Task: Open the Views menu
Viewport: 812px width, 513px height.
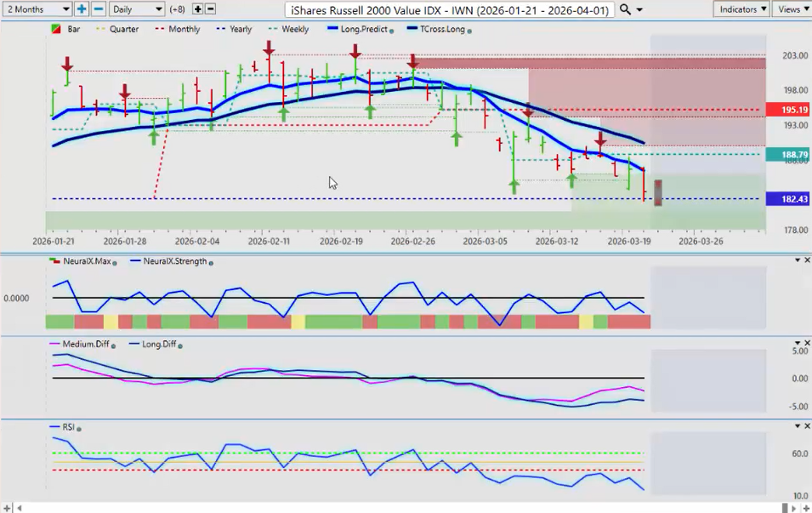Action: pos(792,9)
